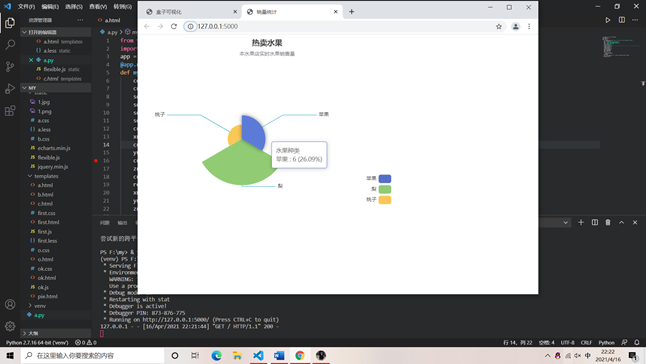Show hidden system tray icons chevron
Screen dimensions: 646x364
pyautogui.click(x=547, y=355)
